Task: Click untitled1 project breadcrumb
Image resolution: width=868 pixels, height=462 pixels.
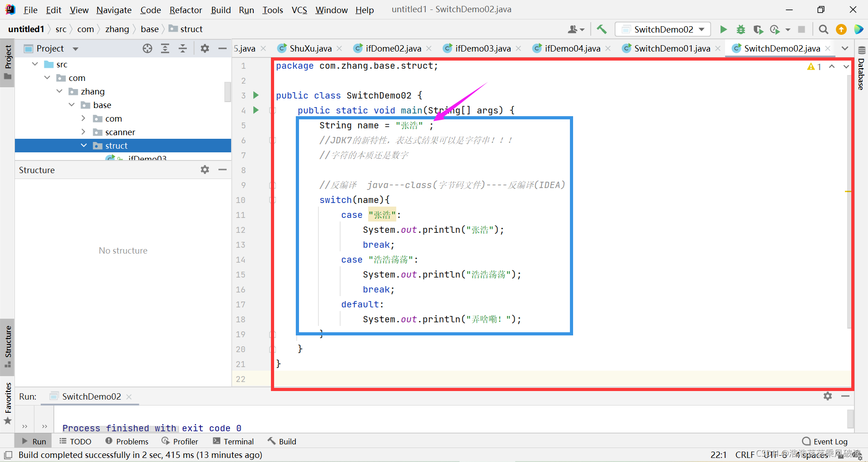Action: point(26,29)
